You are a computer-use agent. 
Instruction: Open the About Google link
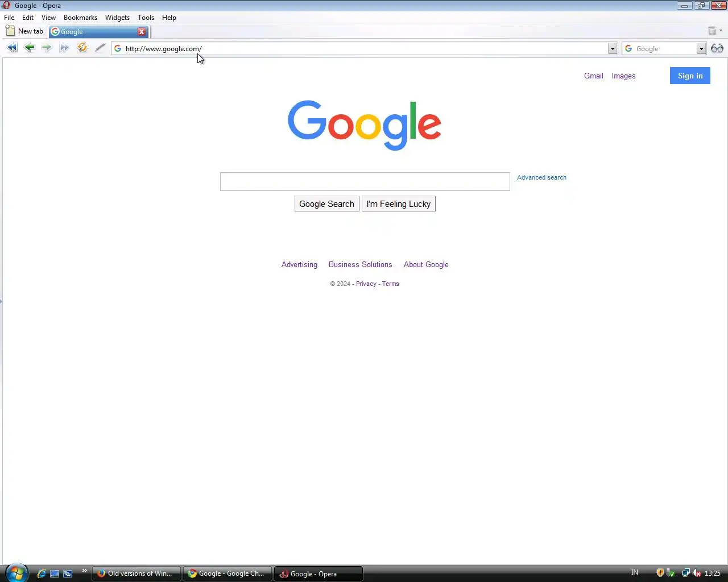tap(426, 264)
